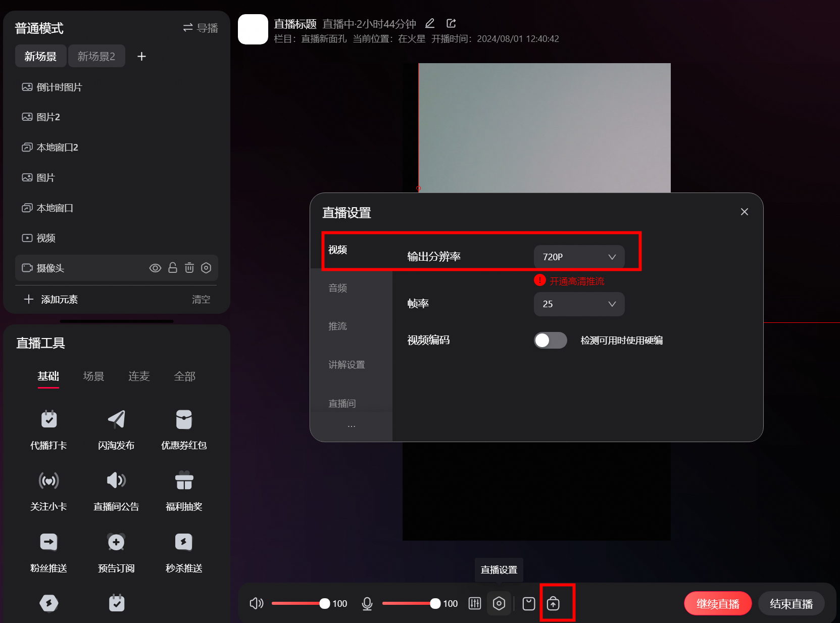Open the 闪淘发布 tool
This screenshot has width=840, height=623.
coord(116,429)
